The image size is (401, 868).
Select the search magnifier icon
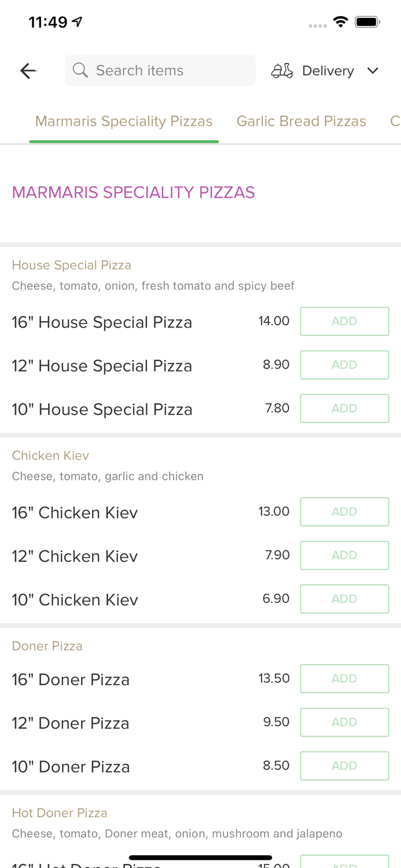point(80,70)
